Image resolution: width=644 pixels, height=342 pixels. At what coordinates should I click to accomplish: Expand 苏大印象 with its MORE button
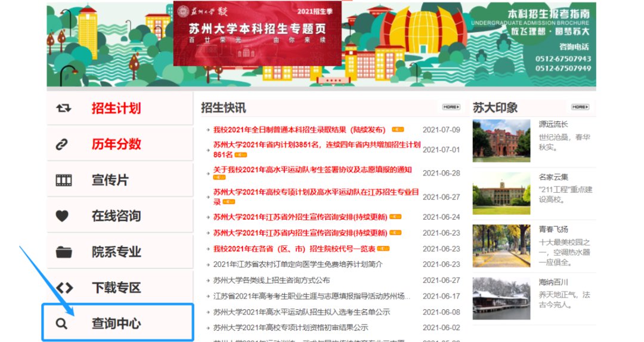580,107
